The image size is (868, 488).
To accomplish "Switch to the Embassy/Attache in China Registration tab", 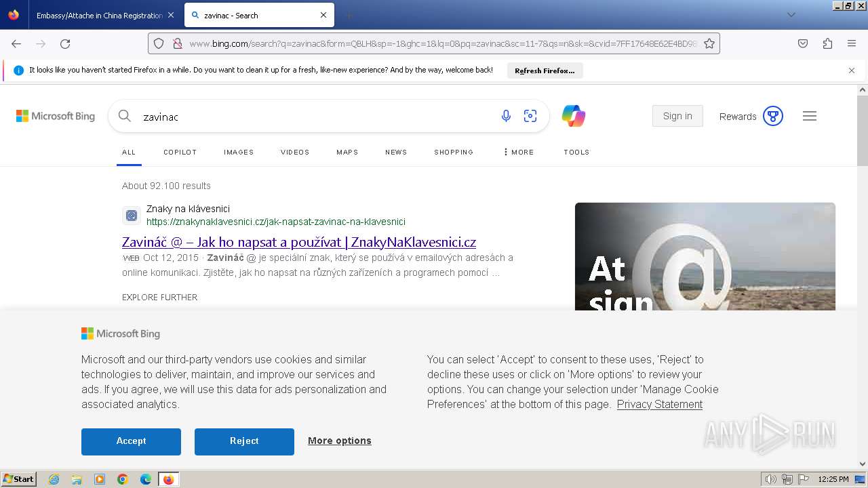I will pyautogui.click(x=100, y=15).
